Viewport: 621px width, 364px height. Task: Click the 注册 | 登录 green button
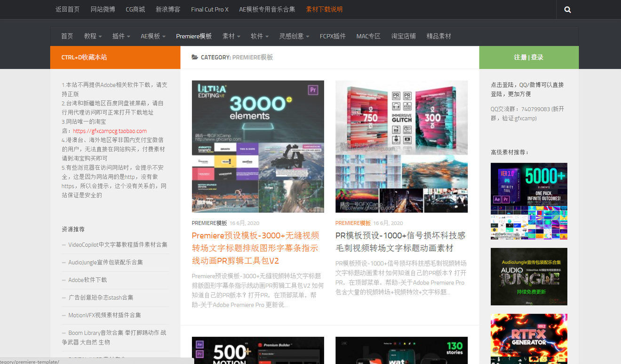tap(529, 57)
